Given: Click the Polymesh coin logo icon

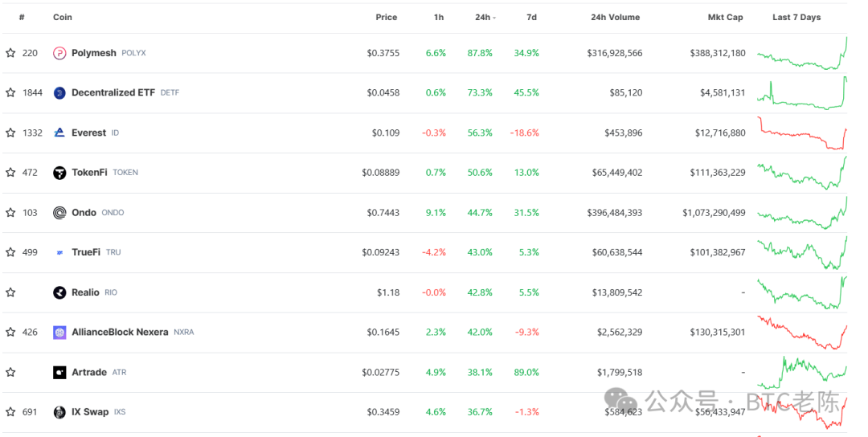Looking at the screenshot, I should pos(59,53).
